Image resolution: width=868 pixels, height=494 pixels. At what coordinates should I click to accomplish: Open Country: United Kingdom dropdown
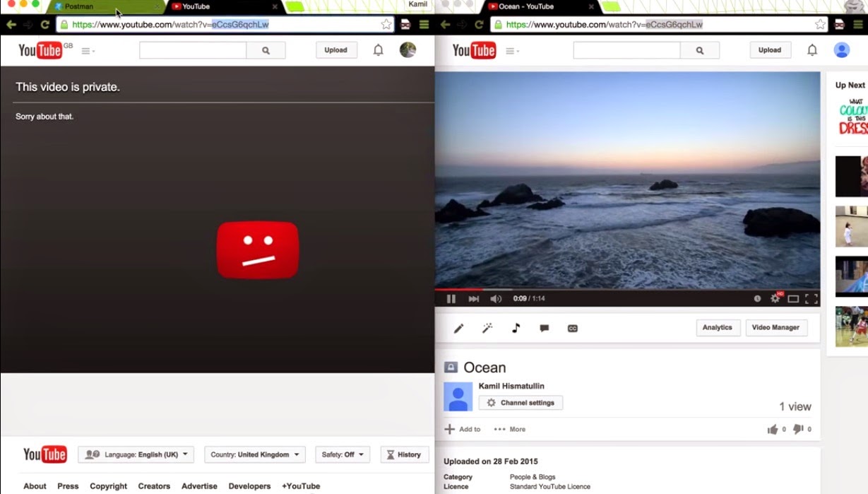tap(255, 454)
